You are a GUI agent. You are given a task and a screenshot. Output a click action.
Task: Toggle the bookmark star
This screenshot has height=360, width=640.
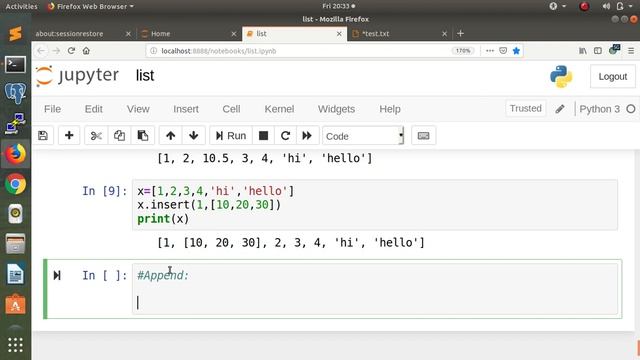coord(516,51)
